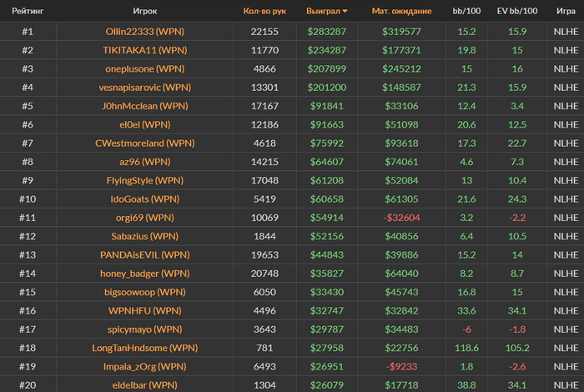Click the expected value $64040
This screenshot has height=392, width=584.
(x=401, y=274)
